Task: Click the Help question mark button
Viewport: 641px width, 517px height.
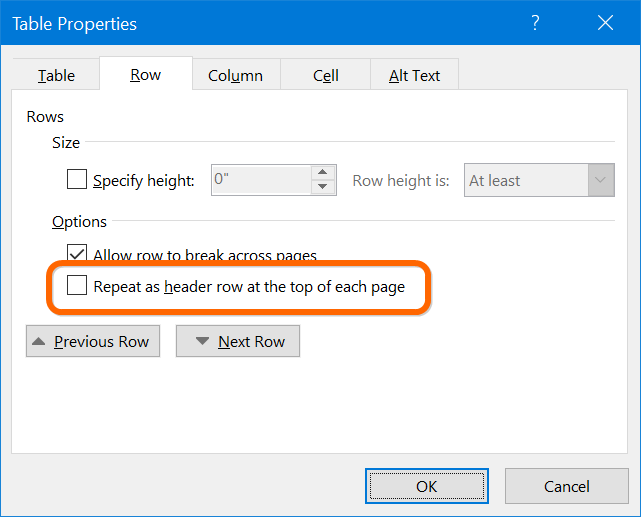Action: [x=536, y=23]
